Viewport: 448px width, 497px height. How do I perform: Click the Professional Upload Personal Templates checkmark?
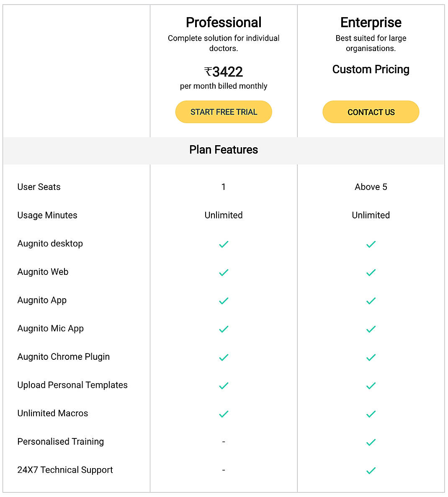223,386
